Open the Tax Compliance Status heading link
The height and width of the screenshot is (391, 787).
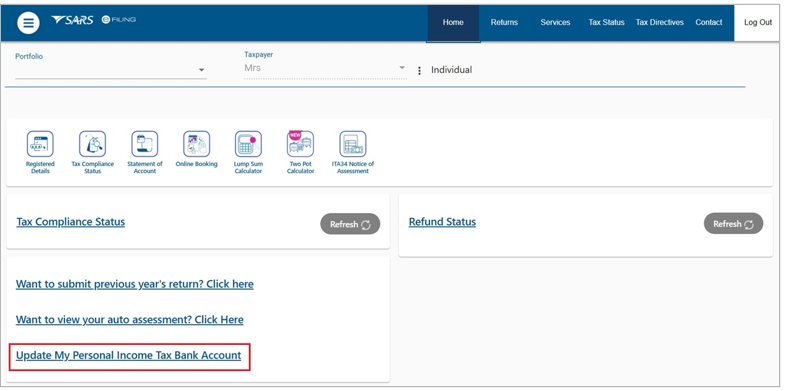pos(71,222)
